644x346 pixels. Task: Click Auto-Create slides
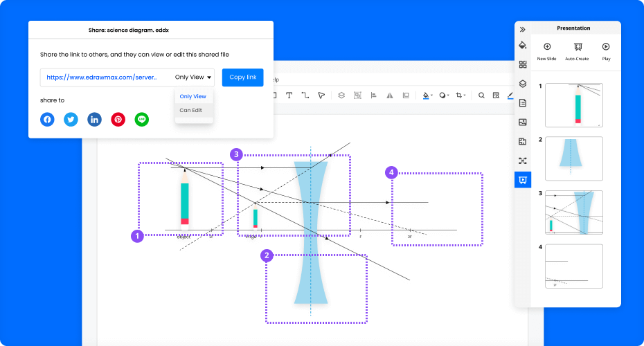[577, 51]
